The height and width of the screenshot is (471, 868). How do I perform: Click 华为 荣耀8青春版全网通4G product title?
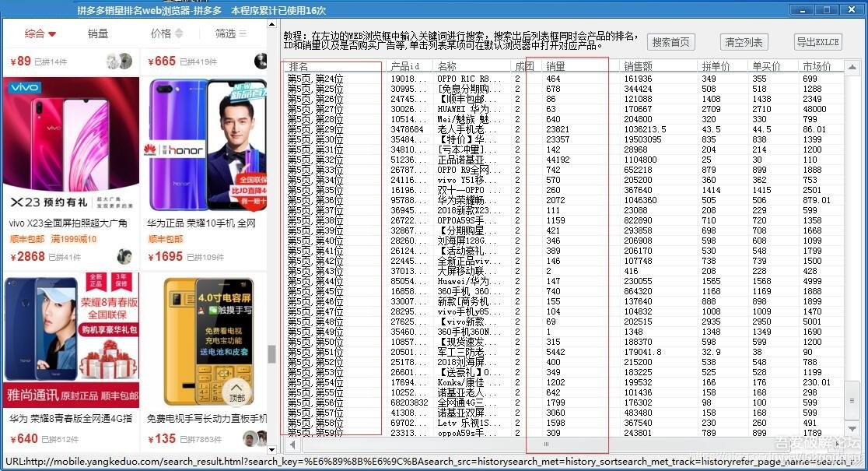pos(71,418)
